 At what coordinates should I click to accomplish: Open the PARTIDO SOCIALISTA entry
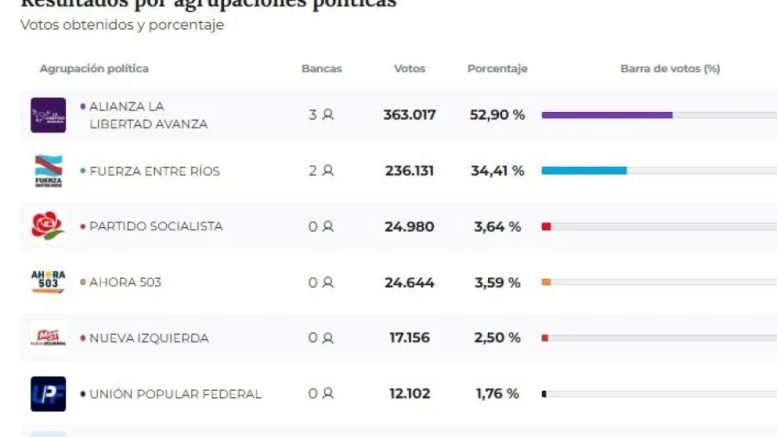pyautogui.click(x=156, y=227)
